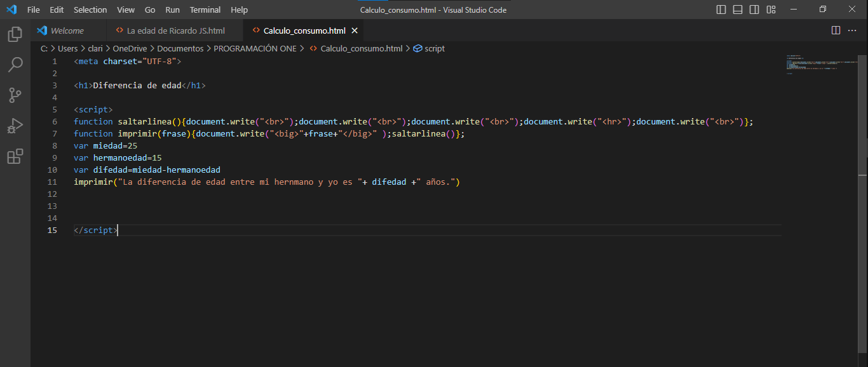Click the Customize Layout icon
This screenshot has width=868, height=367.
(771, 10)
